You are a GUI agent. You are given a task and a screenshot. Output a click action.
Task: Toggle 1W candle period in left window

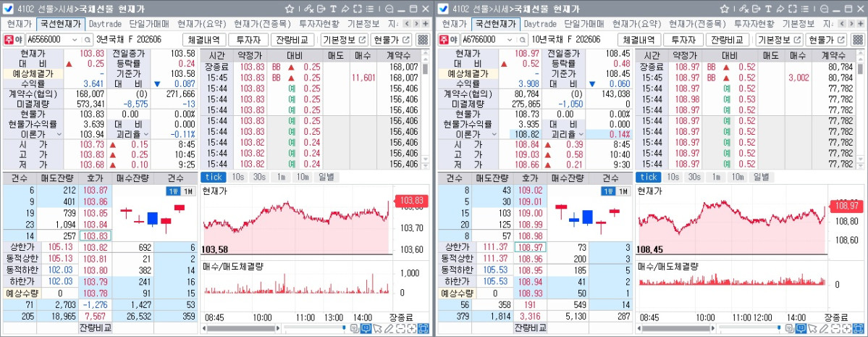tap(173, 191)
